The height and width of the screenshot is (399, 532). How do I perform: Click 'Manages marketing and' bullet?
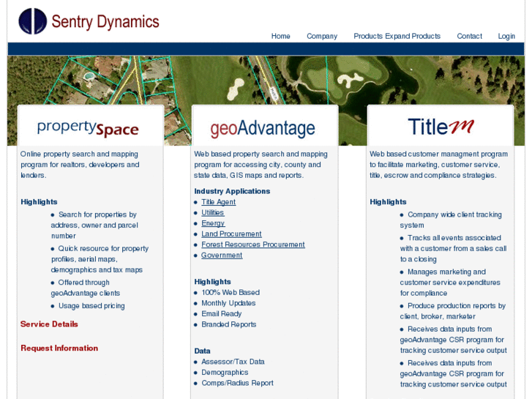point(446,272)
